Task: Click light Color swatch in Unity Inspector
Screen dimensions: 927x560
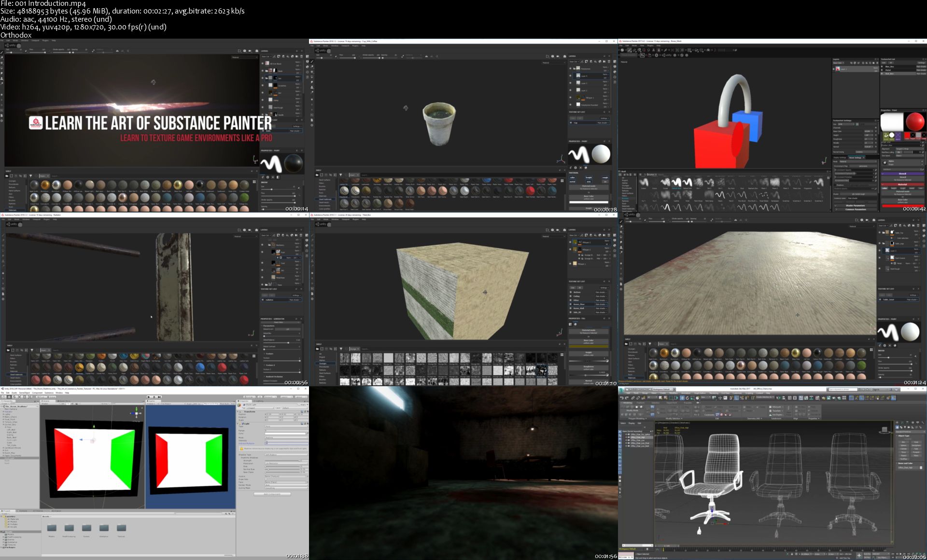Action: click(x=285, y=434)
